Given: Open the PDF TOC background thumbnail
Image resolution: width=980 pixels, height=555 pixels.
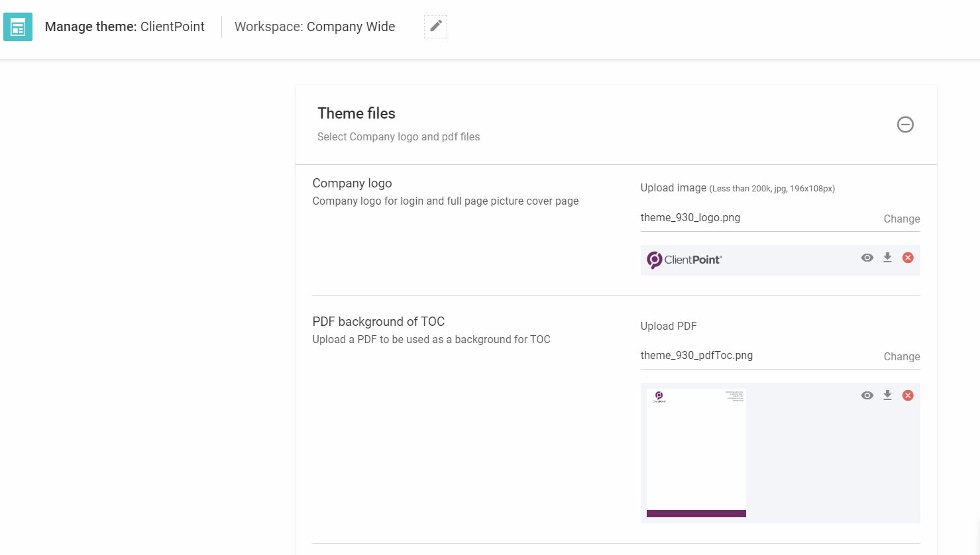Looking at the screenshot, I should tap(696, 453).
